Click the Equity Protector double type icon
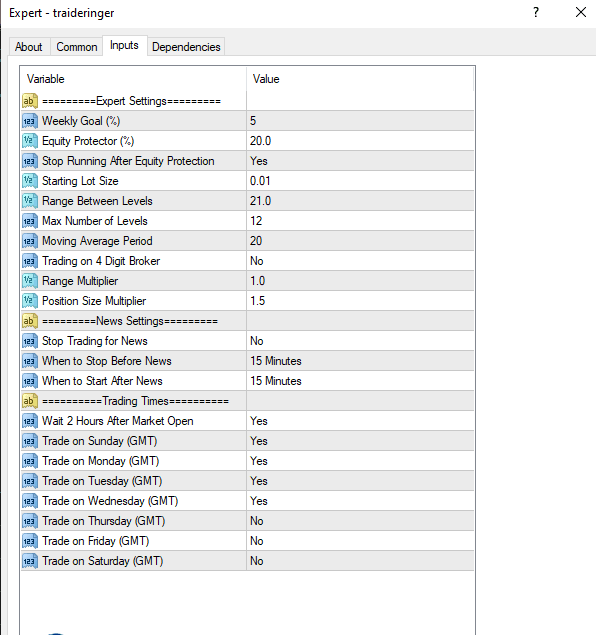The height and width of the screenshot is (635, 596). [30, 141]
